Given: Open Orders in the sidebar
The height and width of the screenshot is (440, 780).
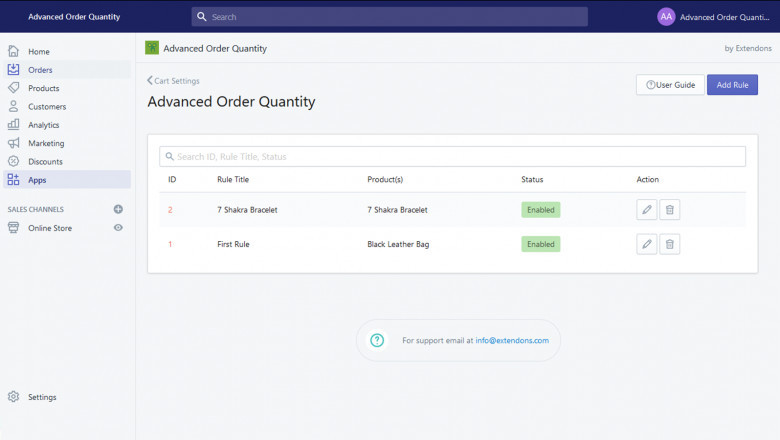Looking at the screenshot, I should point(40,70).
